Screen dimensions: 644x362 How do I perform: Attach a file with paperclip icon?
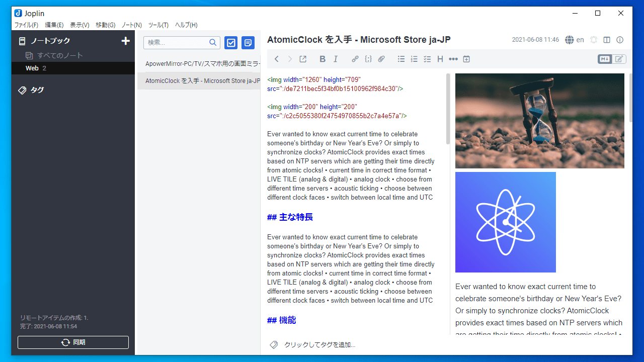[x=381, y=59]
